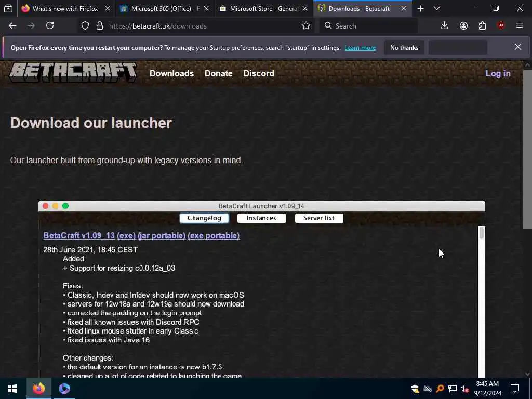Click the yellow launcher window dot
Image resolution: width=532 pixels, height=399 pixels.
55,206
